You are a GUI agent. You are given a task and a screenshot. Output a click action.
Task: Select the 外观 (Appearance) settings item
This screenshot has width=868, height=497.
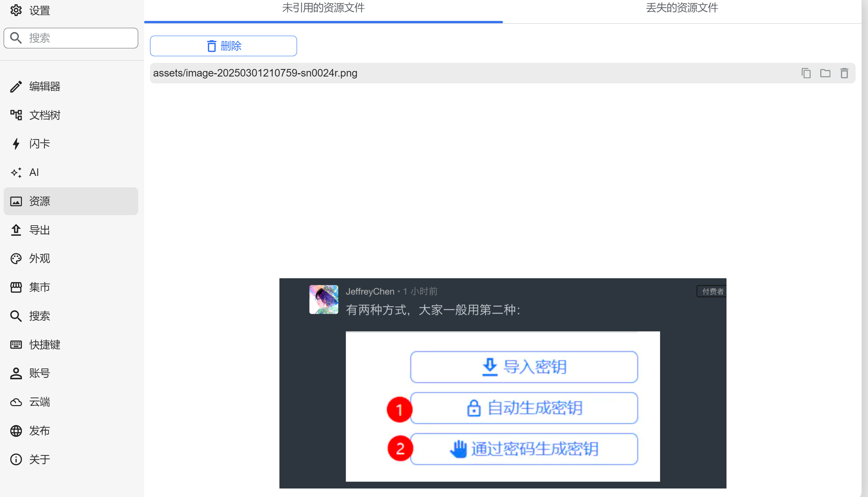pos(39,258)
